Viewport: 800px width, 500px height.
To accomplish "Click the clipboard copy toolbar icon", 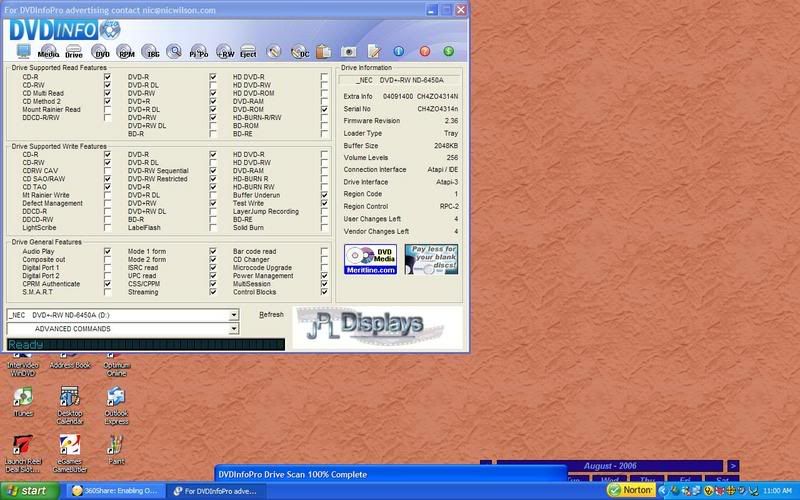I will [x=323, y=52].
